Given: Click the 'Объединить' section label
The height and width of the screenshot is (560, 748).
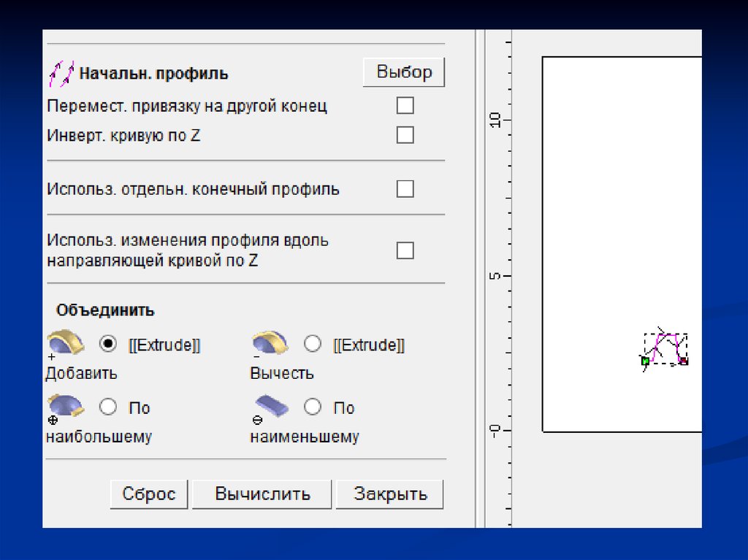Looking at the screenshot, I should point(105,310).
